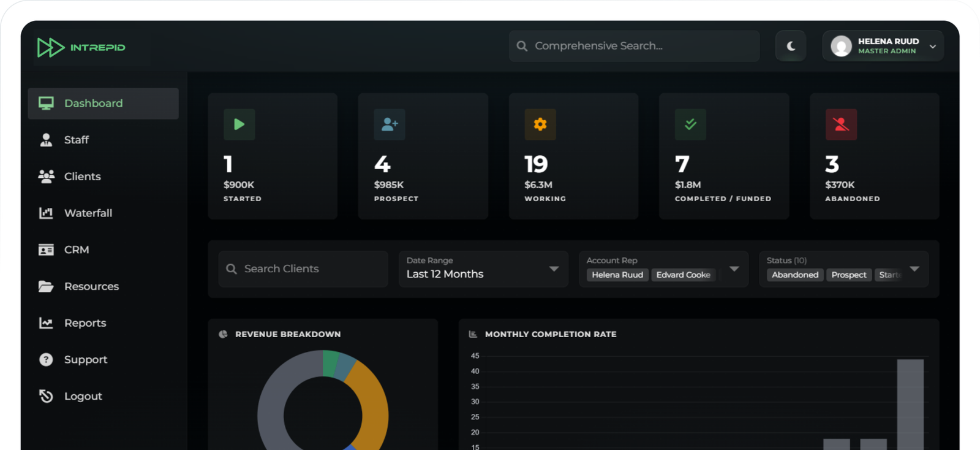Select the Edvard Cooke account rep chip
Image resolution: width=980 pixels, height=450 pixels.
[x=683, y=275]
